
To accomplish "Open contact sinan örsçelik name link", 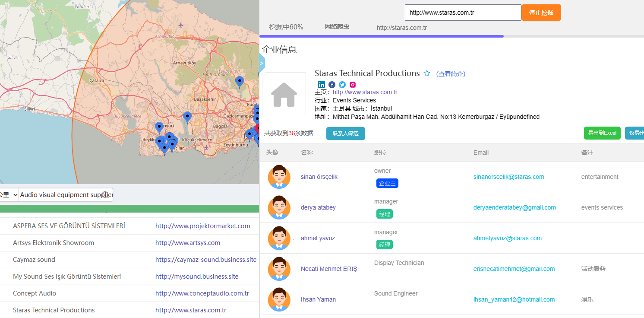I will [x=319, y=177].
